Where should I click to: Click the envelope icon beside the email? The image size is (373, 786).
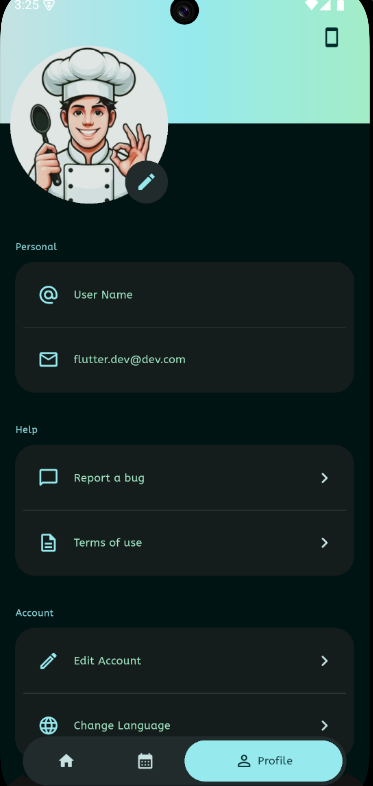[49, 359]
